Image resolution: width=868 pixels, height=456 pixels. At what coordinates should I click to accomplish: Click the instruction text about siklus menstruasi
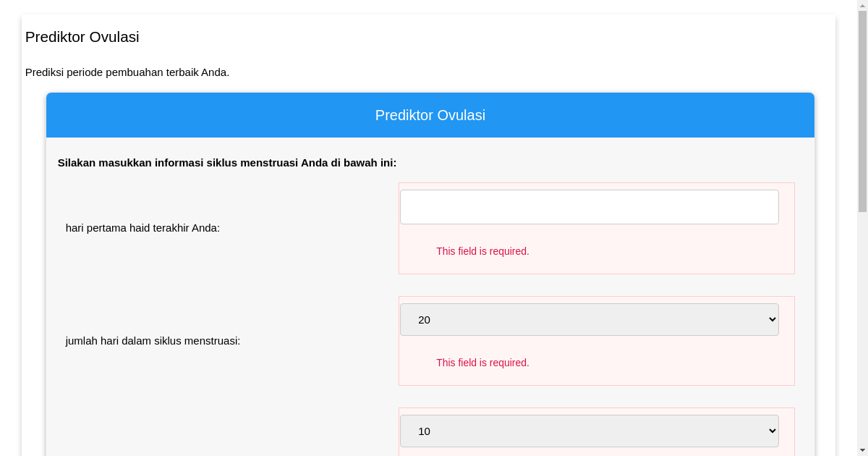click(227, 163)
